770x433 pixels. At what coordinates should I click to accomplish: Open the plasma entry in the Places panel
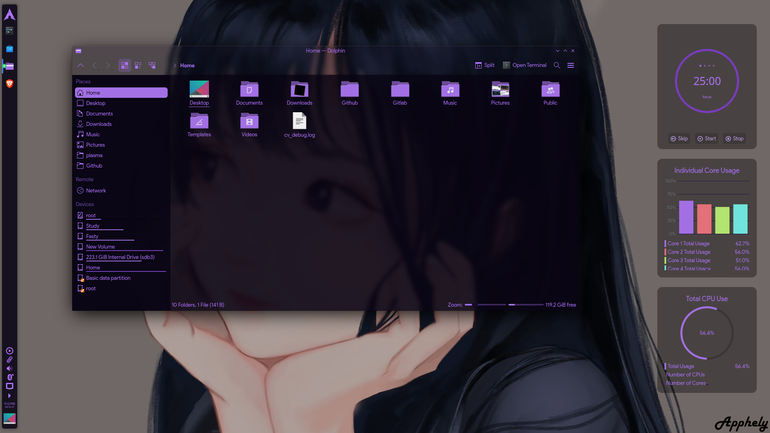[121, 155]
